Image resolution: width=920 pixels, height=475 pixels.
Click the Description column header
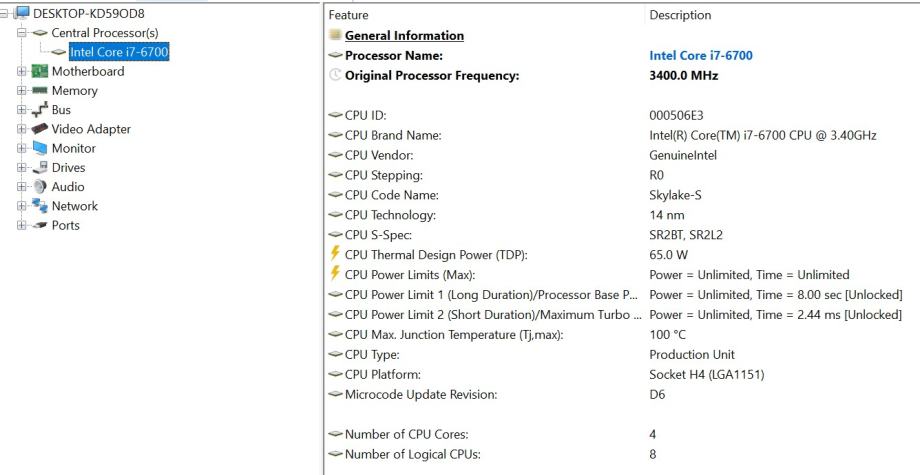click(680, 15)
